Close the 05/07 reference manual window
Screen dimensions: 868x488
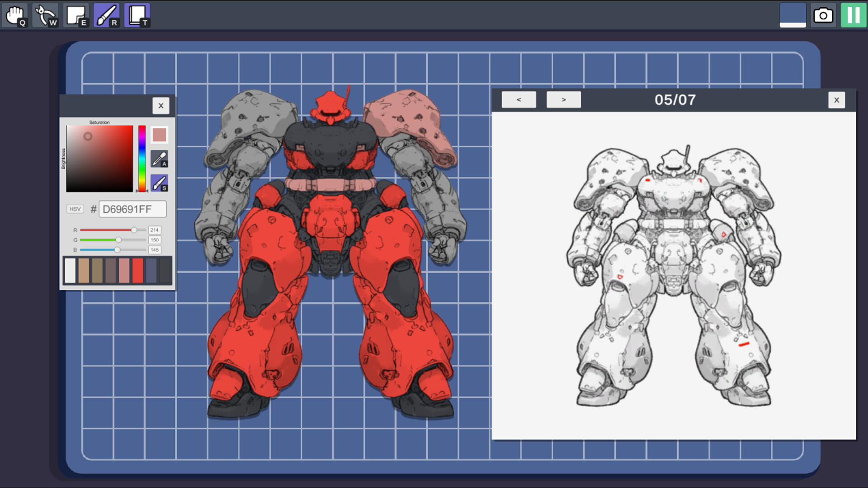coord(836,100)
